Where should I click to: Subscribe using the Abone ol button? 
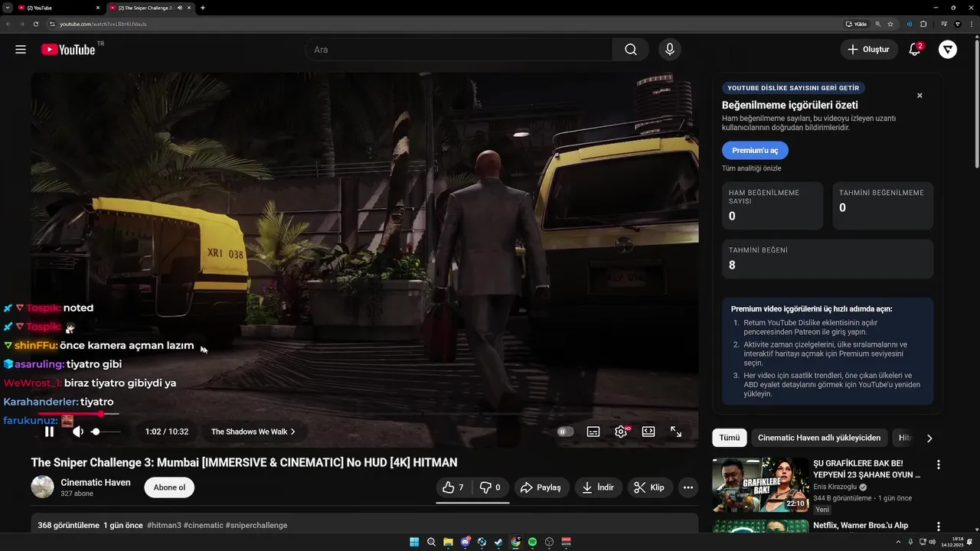click(x=169, y=487)
